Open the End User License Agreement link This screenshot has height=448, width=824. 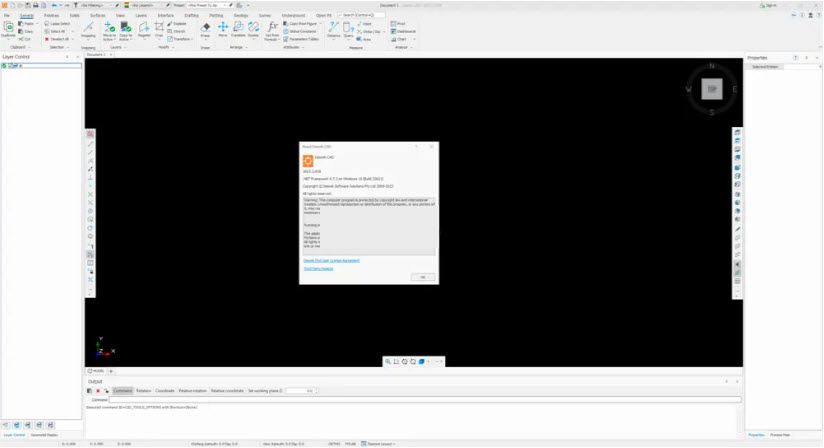click(332, 261)
